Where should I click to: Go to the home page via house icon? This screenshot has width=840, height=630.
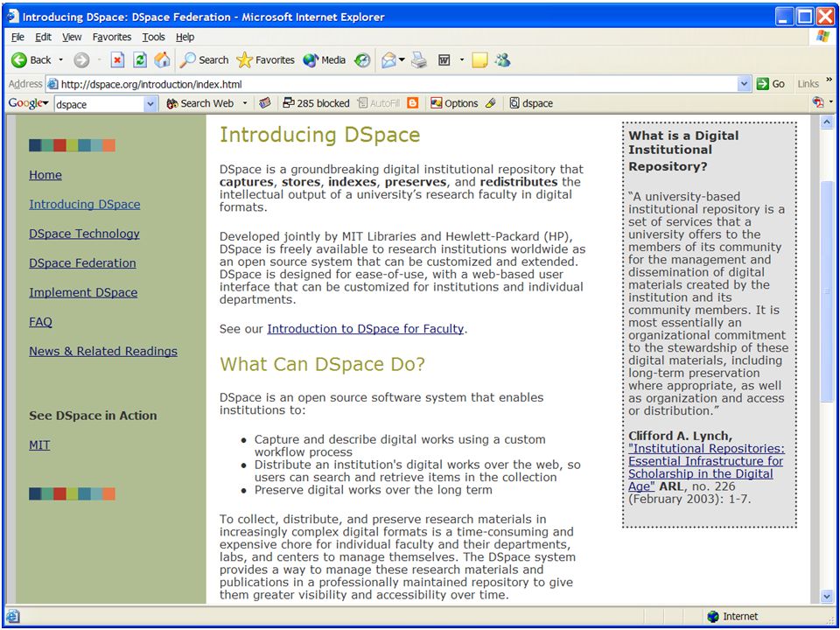pos(162,60)
